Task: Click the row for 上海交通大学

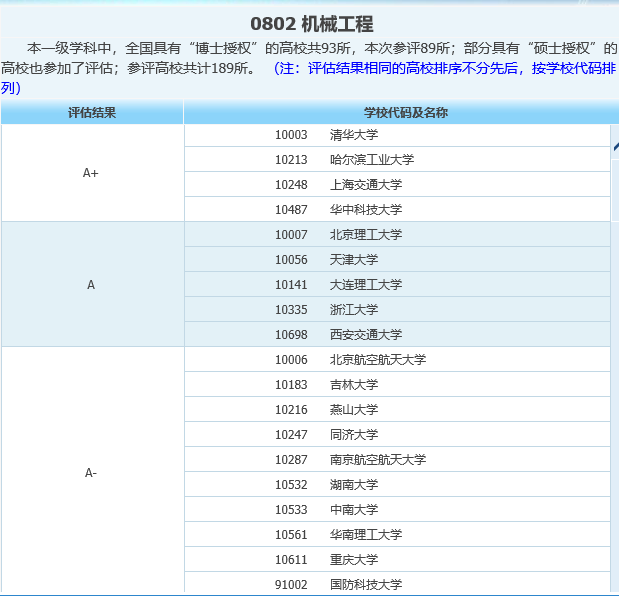Action: (397, 184)
